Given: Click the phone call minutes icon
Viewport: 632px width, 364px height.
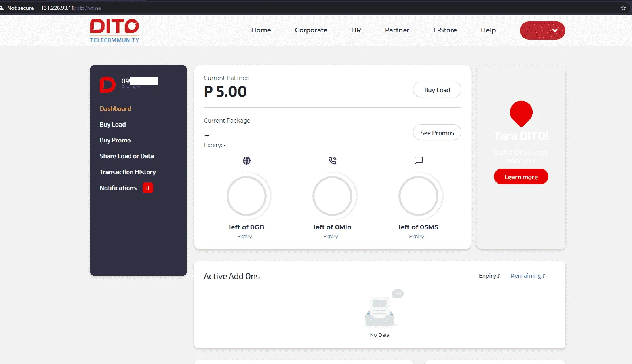Looking at the screenshot, I should (333, 161).
